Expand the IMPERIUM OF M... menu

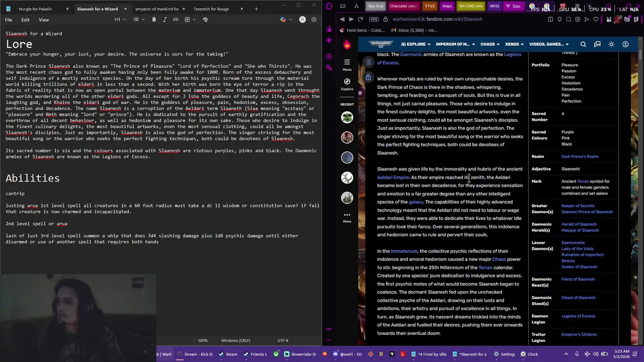tap(455, 44)
